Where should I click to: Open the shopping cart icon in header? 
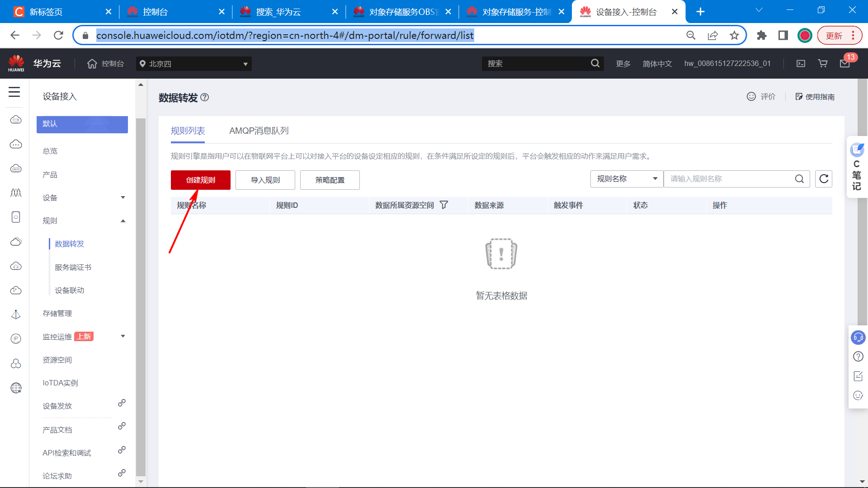823,64
